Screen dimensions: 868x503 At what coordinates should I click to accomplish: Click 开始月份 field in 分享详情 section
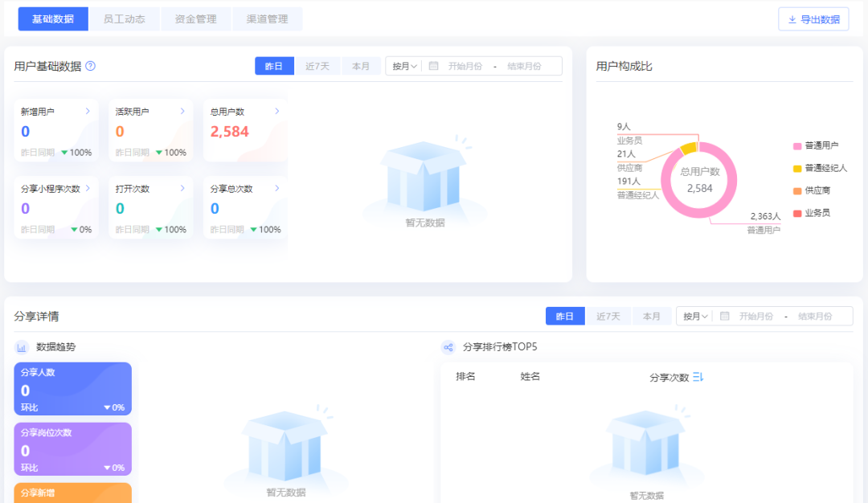click(x=755, y=316)
